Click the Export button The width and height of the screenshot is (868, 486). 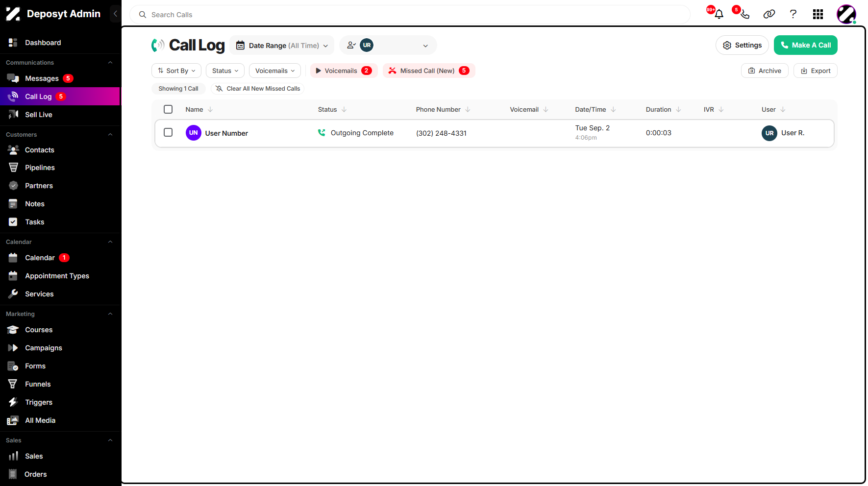tap(815, 71)
